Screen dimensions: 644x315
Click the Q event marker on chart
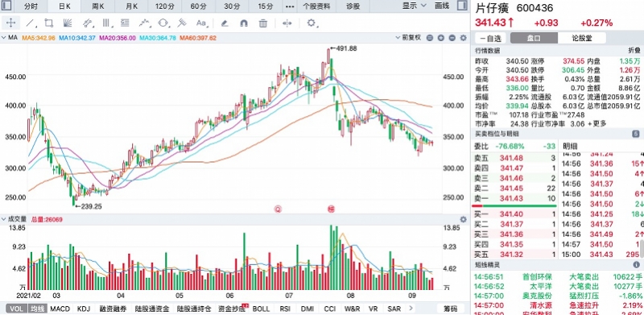[278, 209]
